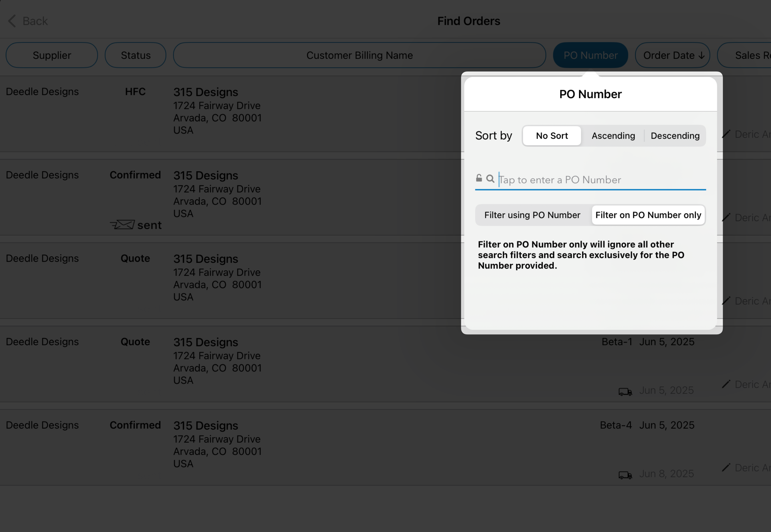Select No Sort option
This screenshot has height=532, width=771.
552,136
